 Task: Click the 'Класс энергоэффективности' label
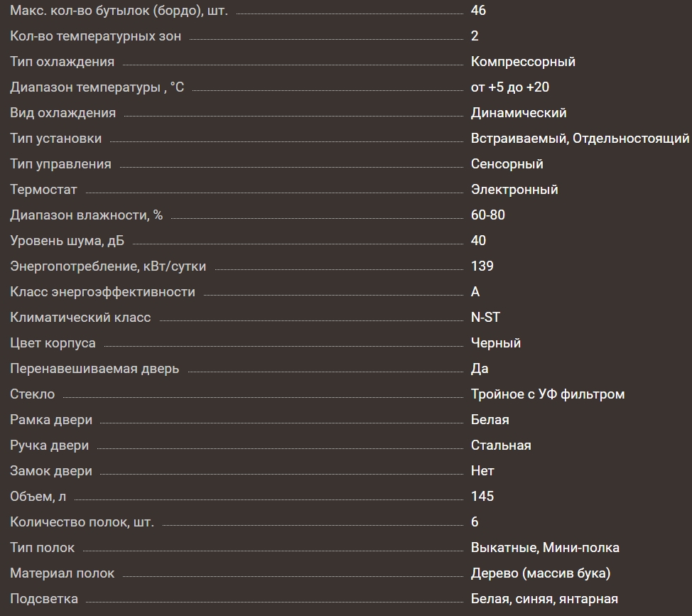102,292
